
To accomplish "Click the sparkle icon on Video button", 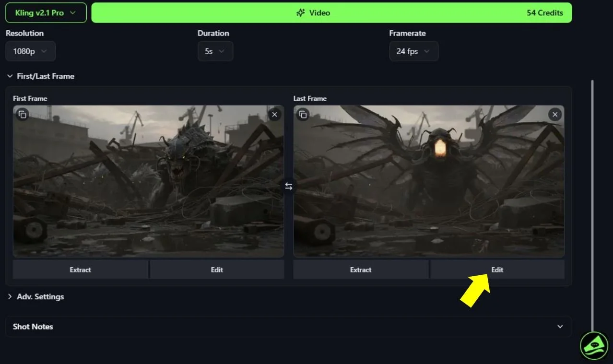I will click(x=300, y=13).
